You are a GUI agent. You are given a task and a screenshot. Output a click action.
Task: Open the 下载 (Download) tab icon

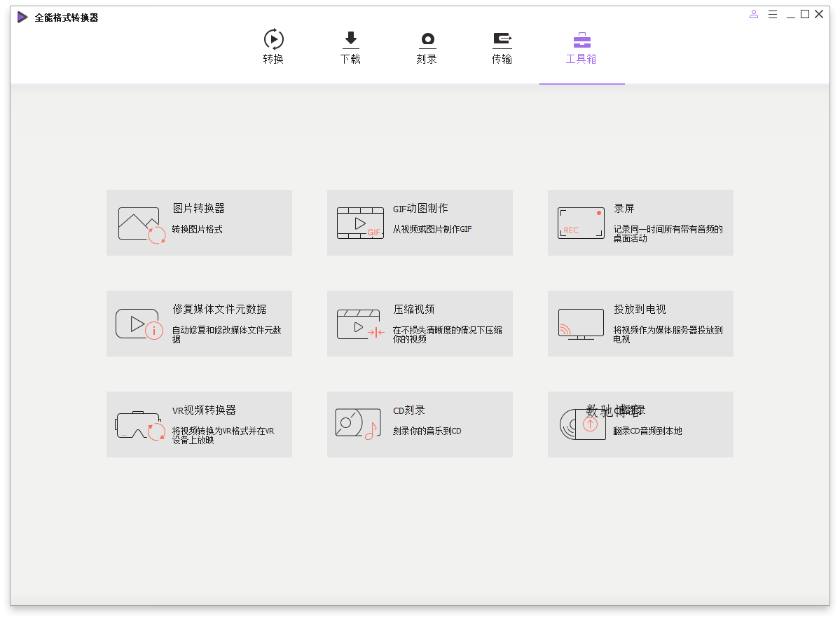(x=350, y=40)
